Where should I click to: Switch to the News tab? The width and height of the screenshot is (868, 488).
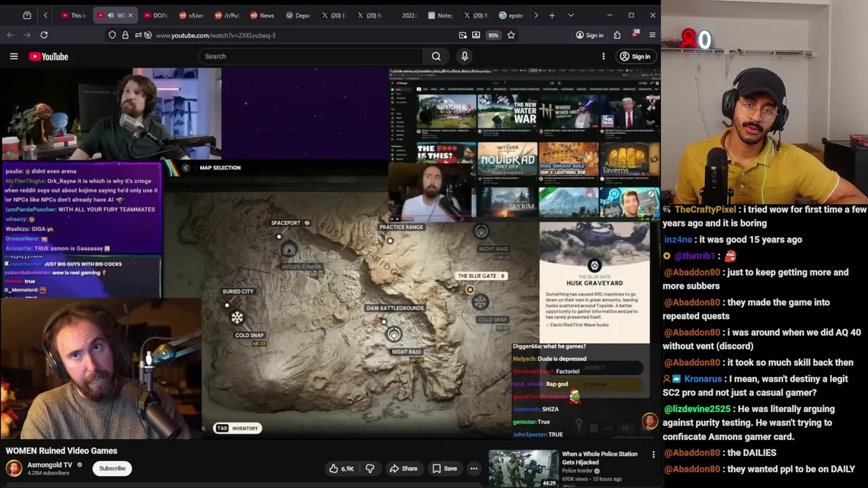(x=262, y=15)
